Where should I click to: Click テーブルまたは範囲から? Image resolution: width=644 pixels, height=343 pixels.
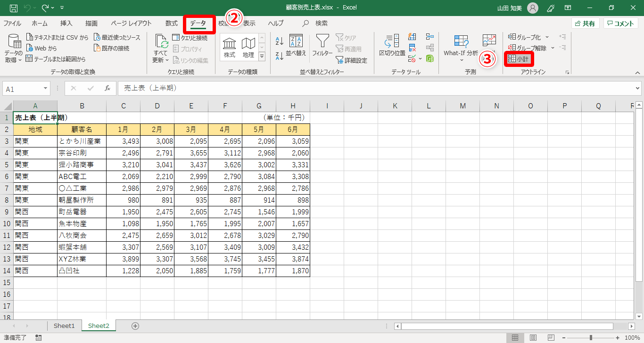[x=56, y=59]
